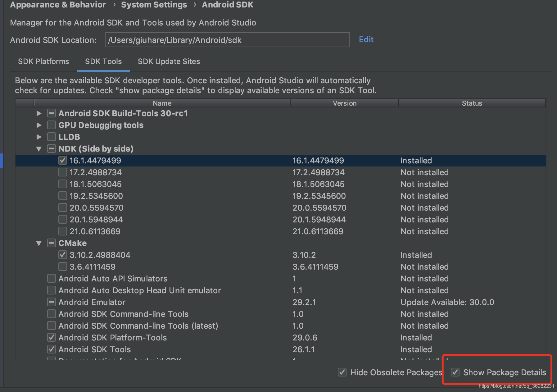Collapse the CMake group
Viewport: 557px width, 392px height.
coord(39,243)
